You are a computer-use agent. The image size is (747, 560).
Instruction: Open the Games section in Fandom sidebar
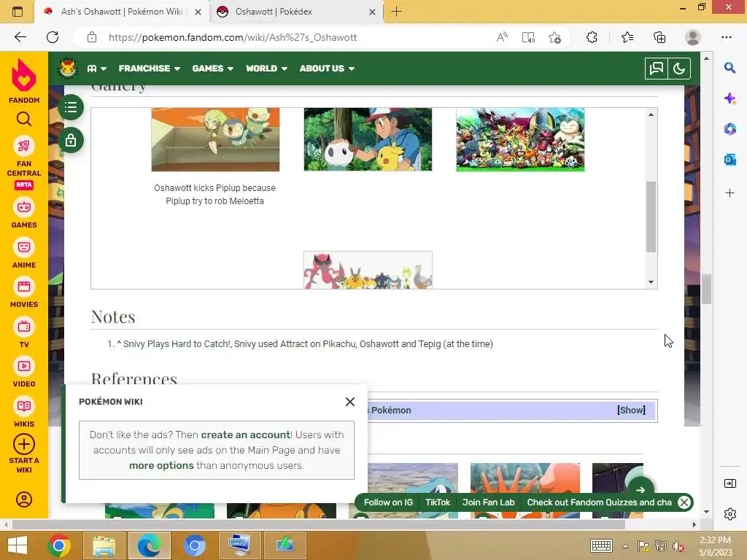pos(24,214)
